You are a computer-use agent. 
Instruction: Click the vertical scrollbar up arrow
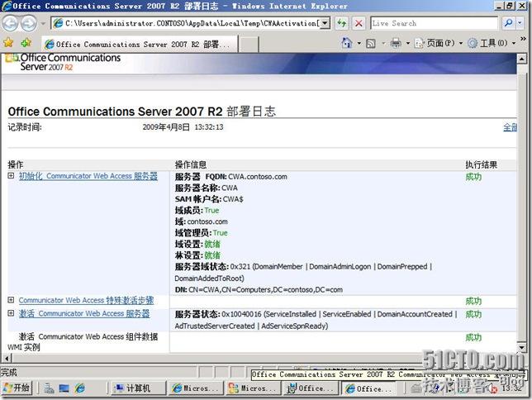pos(522,59)
